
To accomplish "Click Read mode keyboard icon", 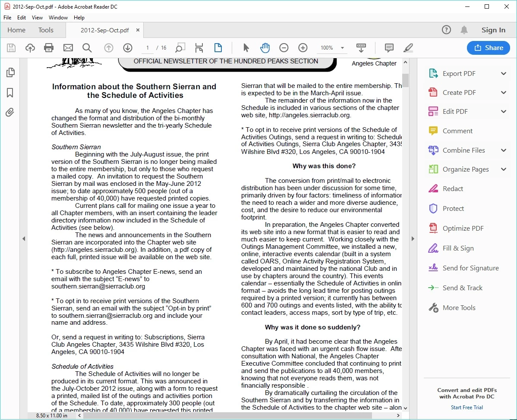I will point(361,48).
